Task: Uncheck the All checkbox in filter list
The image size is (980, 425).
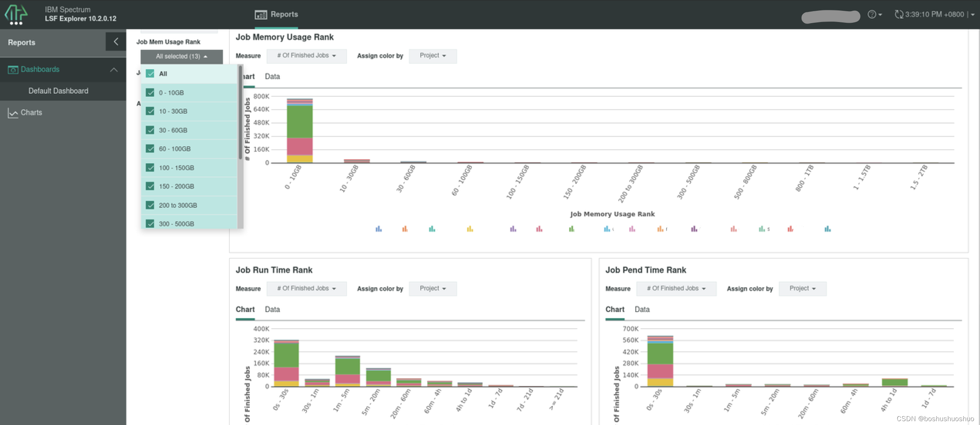Action: tap(150, 74)
